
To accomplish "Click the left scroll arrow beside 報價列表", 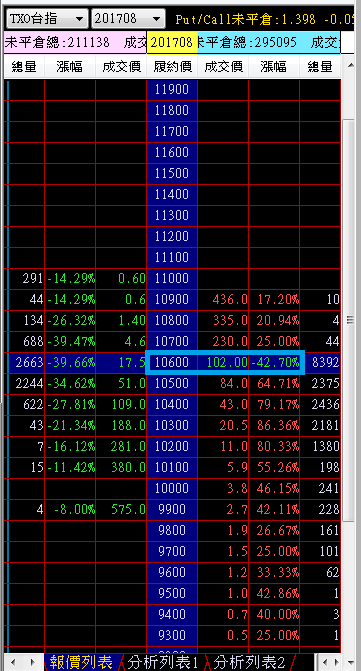I will click(14, 662).
